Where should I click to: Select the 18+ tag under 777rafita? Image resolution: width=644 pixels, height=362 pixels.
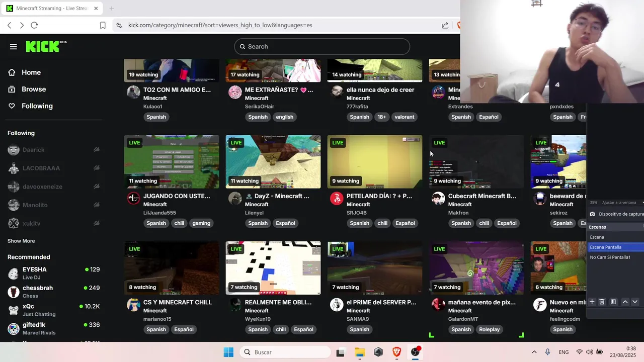382,117
